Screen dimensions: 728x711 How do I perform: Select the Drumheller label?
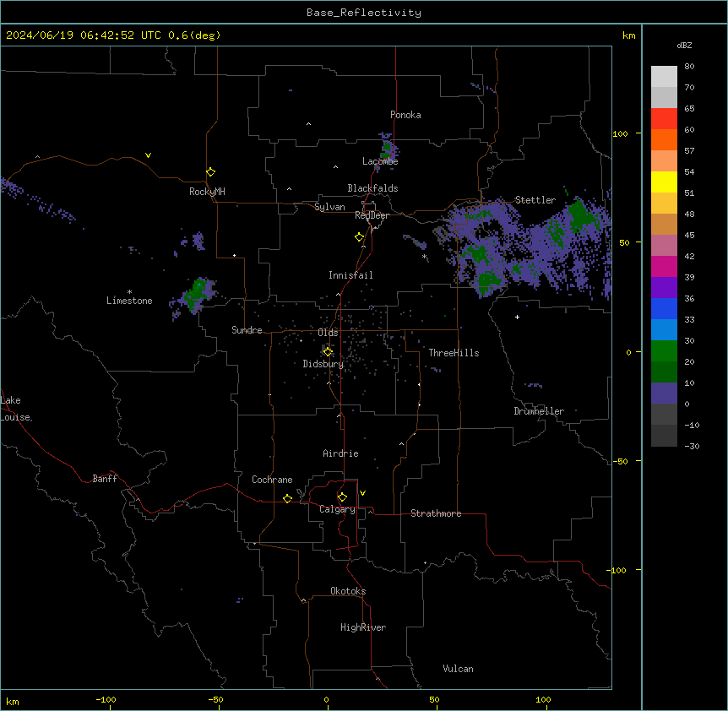tap(539, 411)
